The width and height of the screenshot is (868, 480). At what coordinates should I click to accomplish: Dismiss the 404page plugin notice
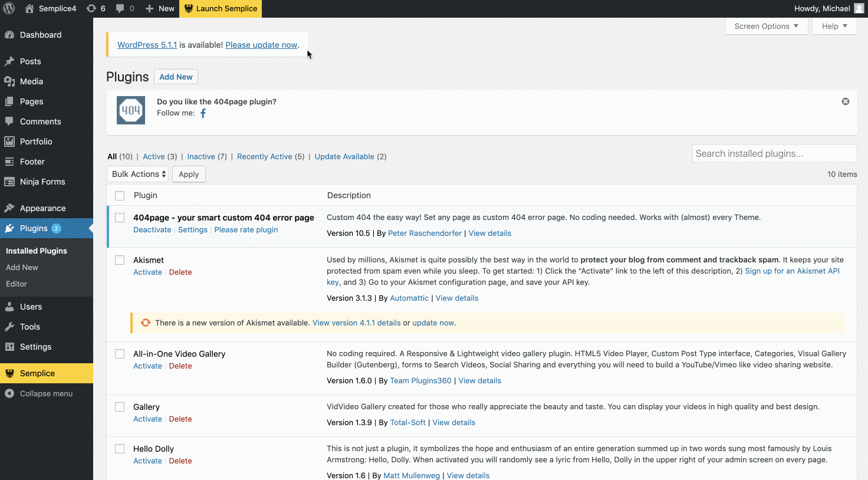click(845, 101)
